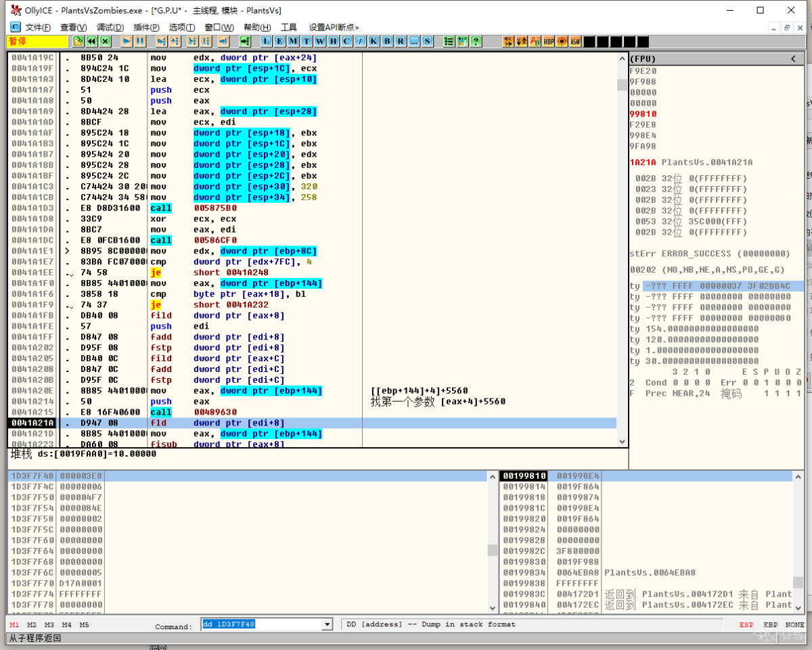812x650 pixels.
Task: Set stack view mode to NONE
Action: tap(794, 625)
